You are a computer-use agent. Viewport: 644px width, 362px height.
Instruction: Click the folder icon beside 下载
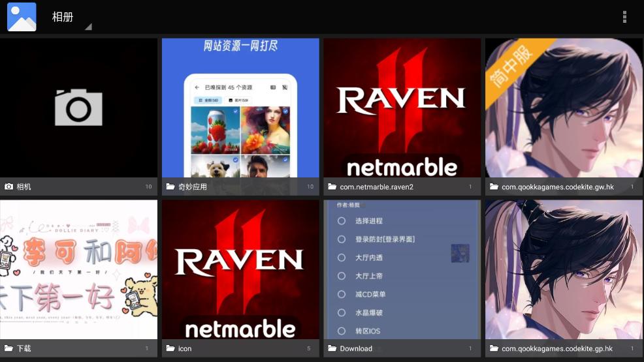pyautogui.click(x=8, y=348)
